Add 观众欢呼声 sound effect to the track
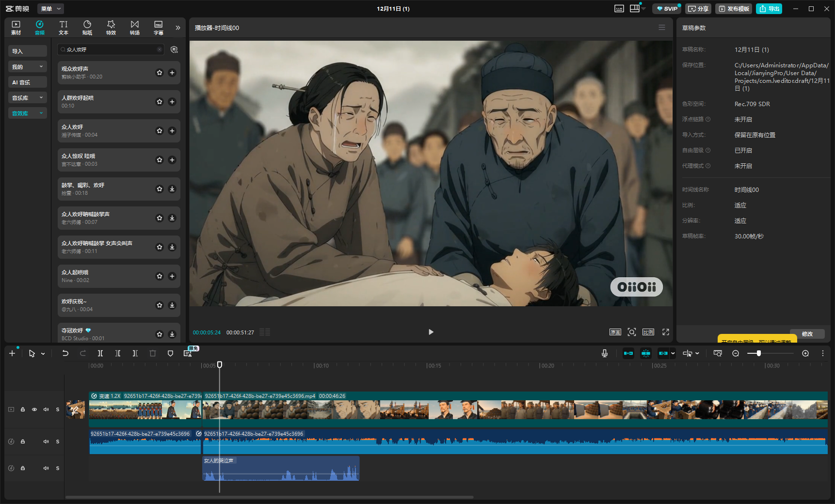835x504 pixels. [x=172, y=73]
